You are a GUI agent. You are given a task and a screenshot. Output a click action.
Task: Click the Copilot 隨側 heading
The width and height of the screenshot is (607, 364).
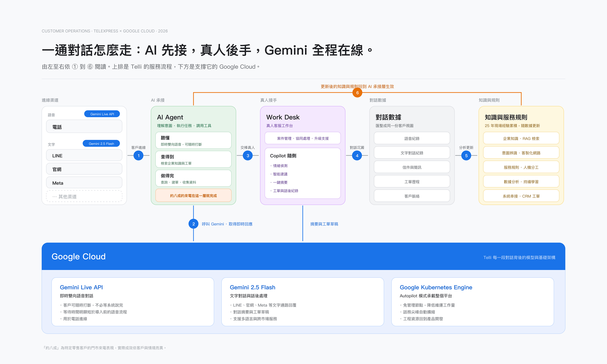click(283, 156)
